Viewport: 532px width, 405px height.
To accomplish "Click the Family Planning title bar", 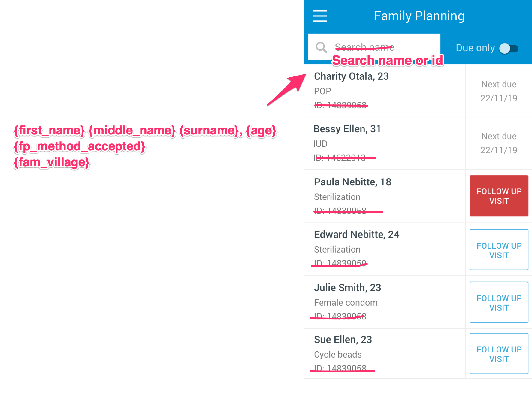I will tap(419, 16).
